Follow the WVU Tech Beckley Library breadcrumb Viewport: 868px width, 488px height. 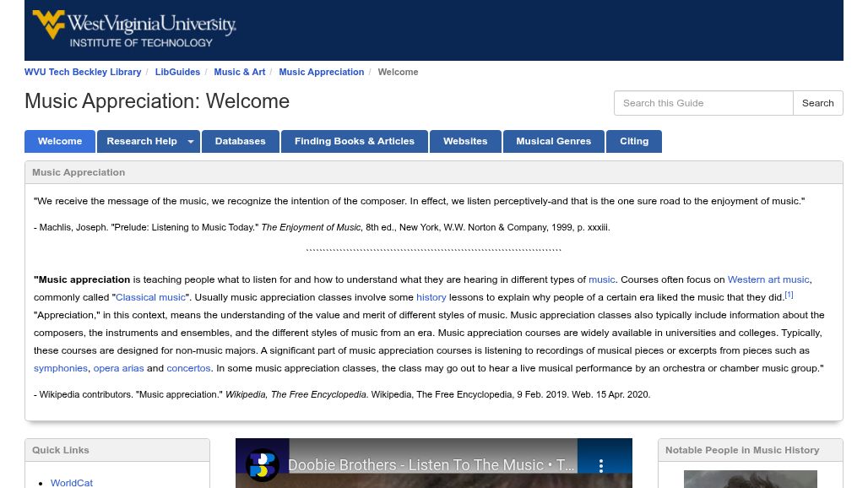point(83,72)
